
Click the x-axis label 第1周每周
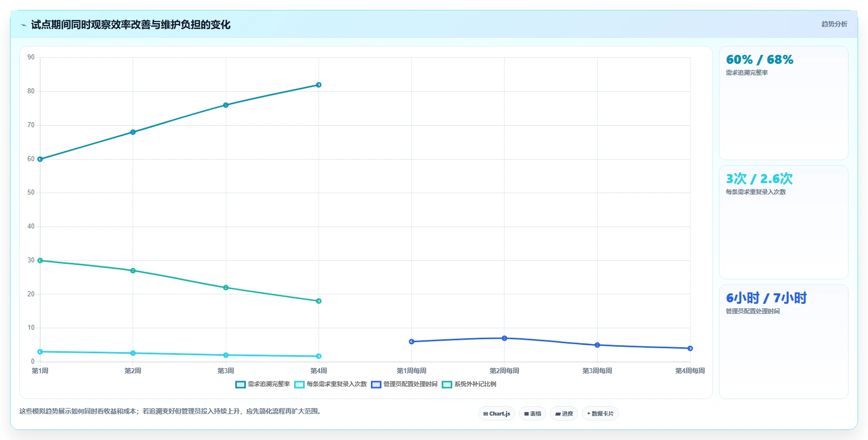click(411, 371)
